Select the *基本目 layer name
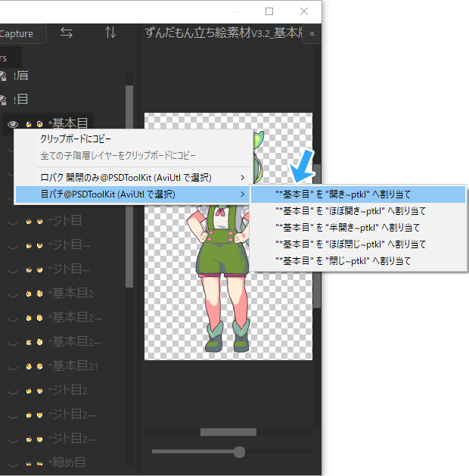469x476 pixels. click(x=68, y=123)
